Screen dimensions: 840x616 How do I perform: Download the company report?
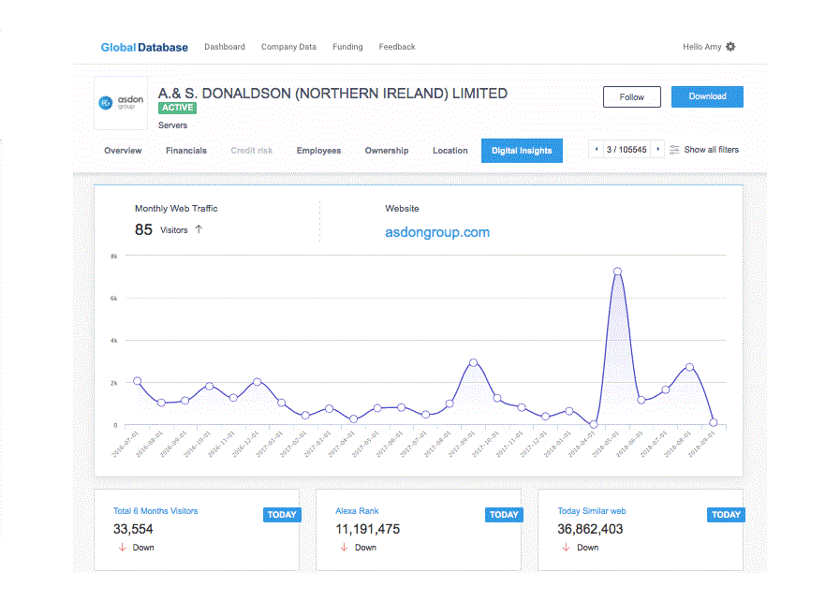[x=707, y=96]
